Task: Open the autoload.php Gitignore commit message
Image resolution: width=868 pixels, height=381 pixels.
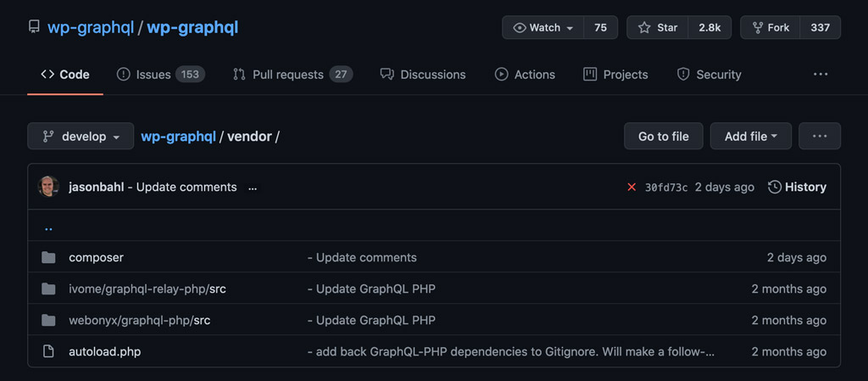Action: (x=511, y=351)
